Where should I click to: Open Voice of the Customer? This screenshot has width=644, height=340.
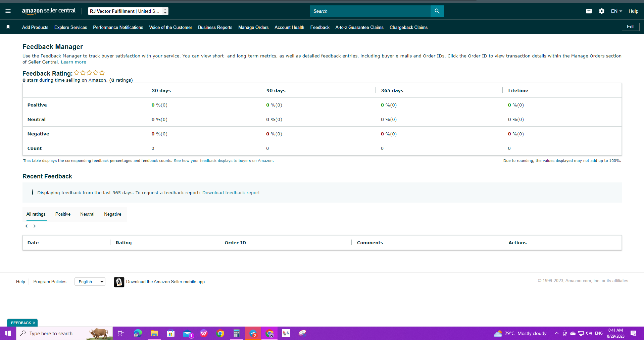(170, 27)
